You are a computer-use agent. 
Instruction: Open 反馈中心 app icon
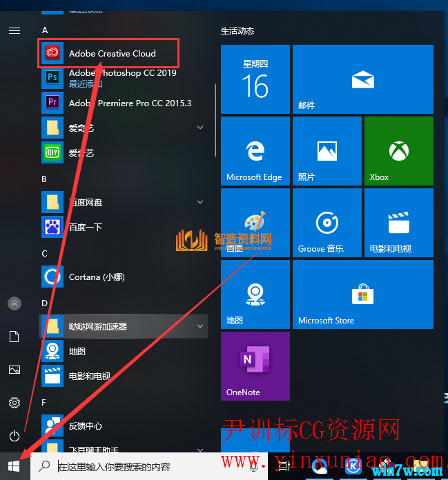[x=52, y=426]
